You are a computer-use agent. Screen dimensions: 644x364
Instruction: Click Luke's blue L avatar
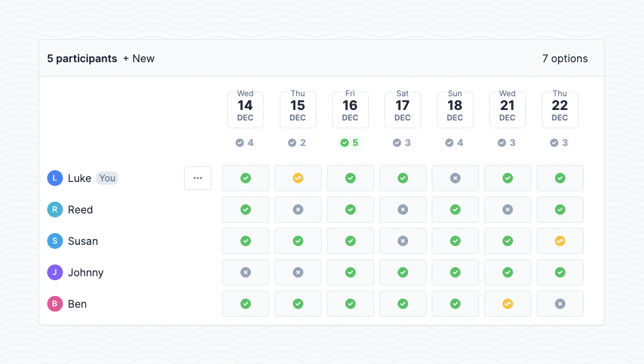(x=54, y=178)
